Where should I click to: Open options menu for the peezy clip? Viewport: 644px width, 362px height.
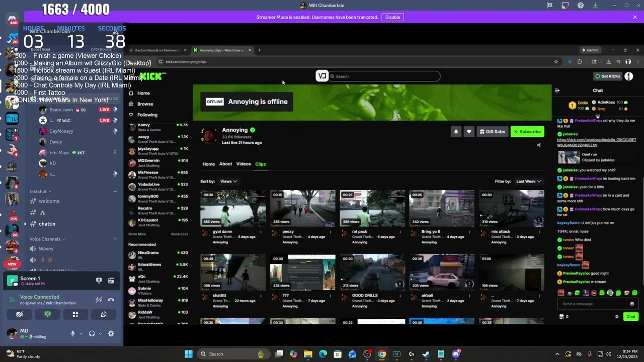point(330,232)
